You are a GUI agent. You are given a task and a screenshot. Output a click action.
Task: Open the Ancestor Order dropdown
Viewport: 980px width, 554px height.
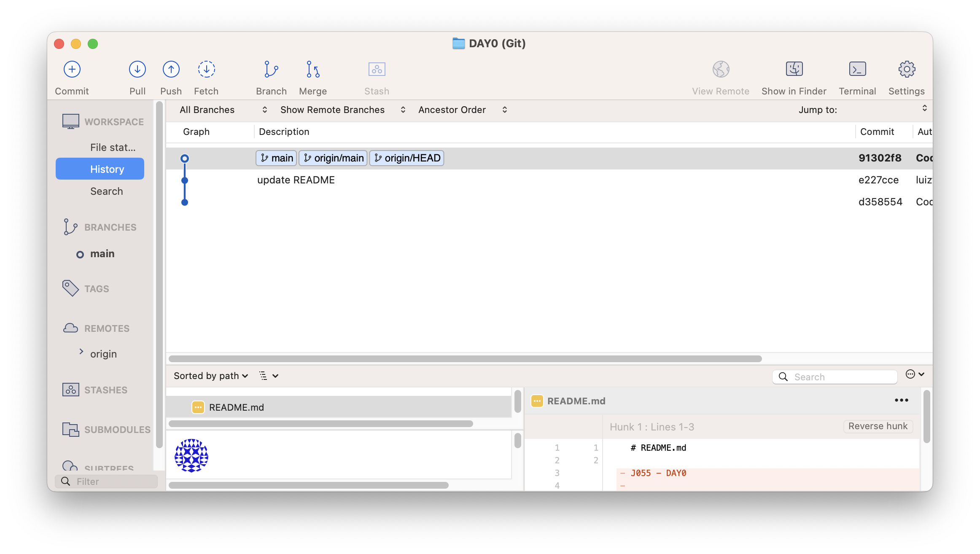[462, 110]
